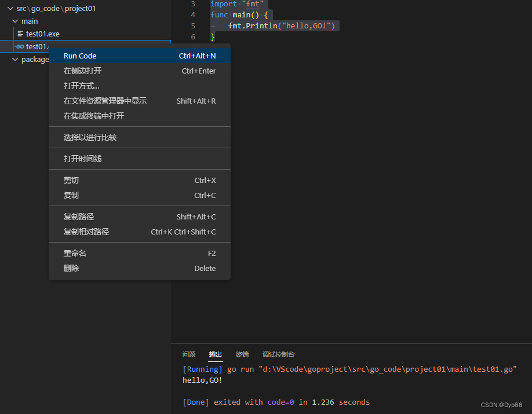This screenshot has height=414, width=532.
Task: Click line number 3 in the gutter
Action: click(193, 3)
